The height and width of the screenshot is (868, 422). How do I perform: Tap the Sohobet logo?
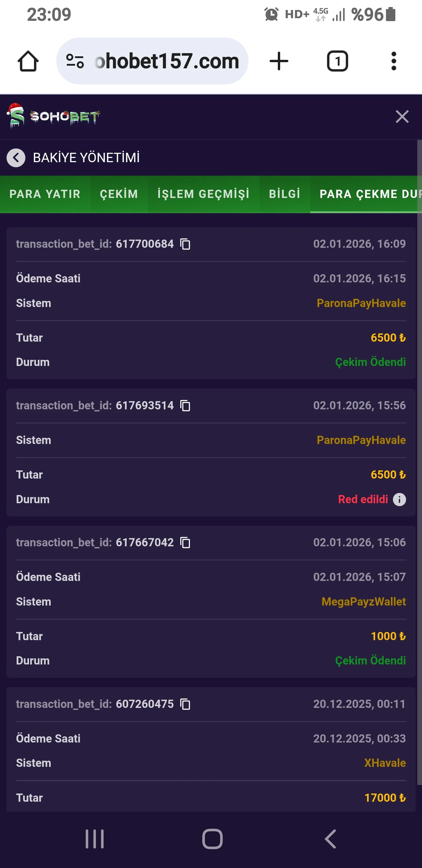[x=54, y=116]
